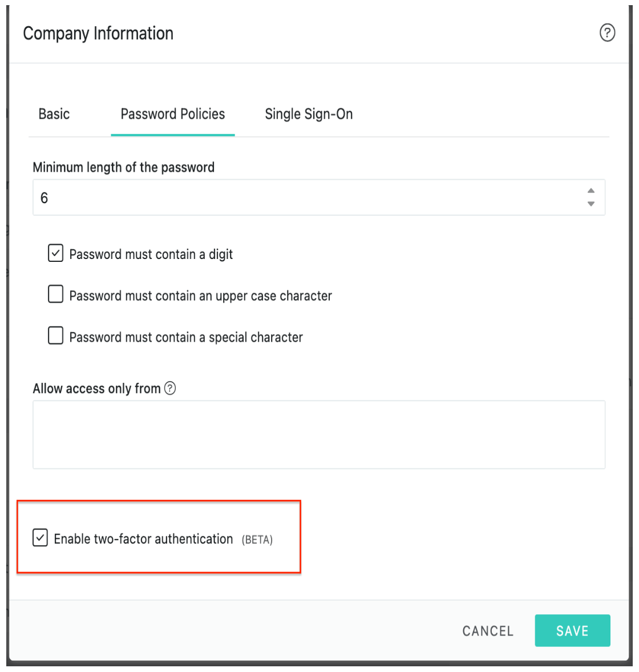639x672 pixels.
Task: Increase minimum password length with up arrow
Action: point(591,191)
